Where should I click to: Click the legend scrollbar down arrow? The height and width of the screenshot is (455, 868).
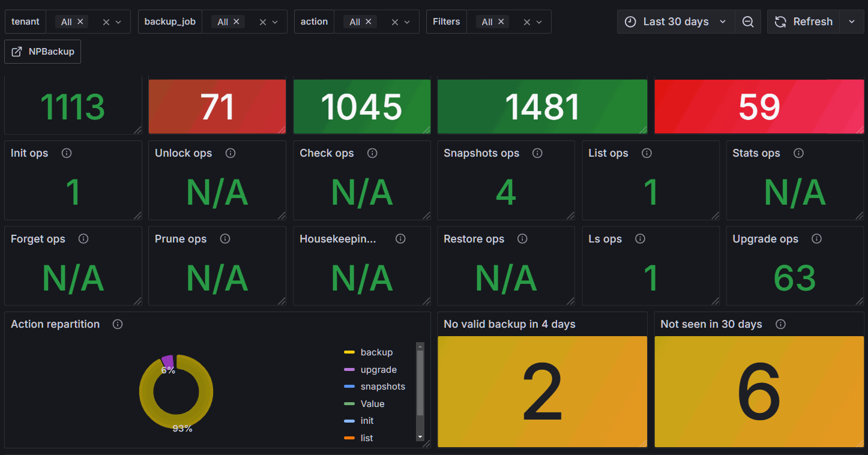click(420, 436)
